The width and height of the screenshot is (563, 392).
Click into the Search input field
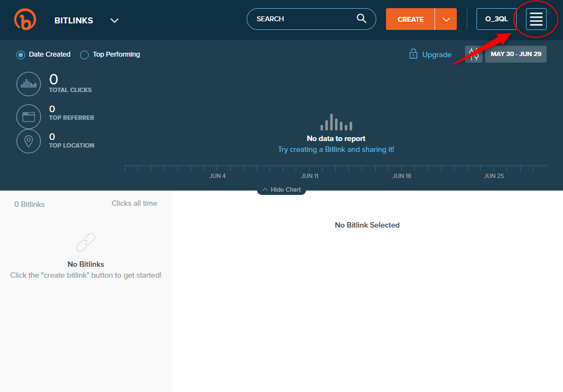pyautogui.click(x=302, y=19)
